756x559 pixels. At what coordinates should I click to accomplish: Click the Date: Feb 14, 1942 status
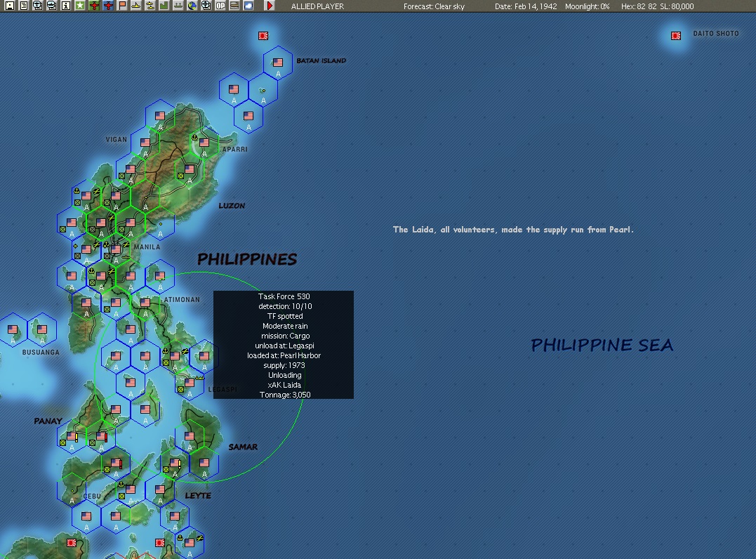coord(526,6)
